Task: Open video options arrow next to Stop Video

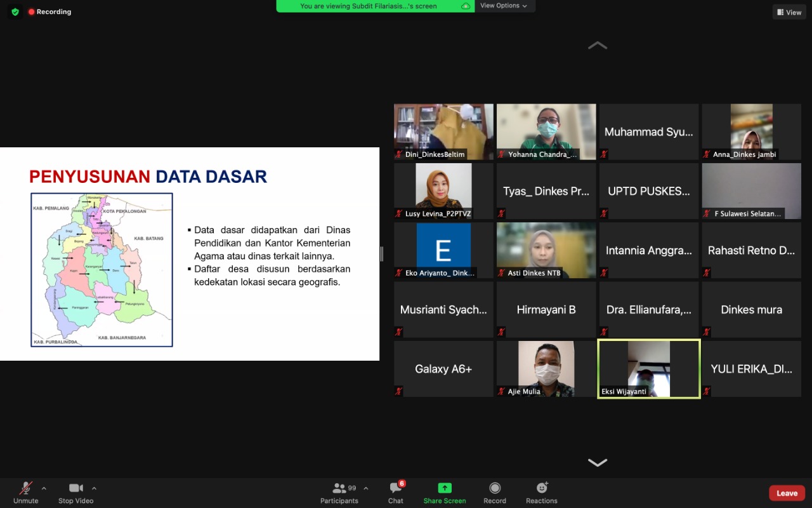Action: pos(94,488)
